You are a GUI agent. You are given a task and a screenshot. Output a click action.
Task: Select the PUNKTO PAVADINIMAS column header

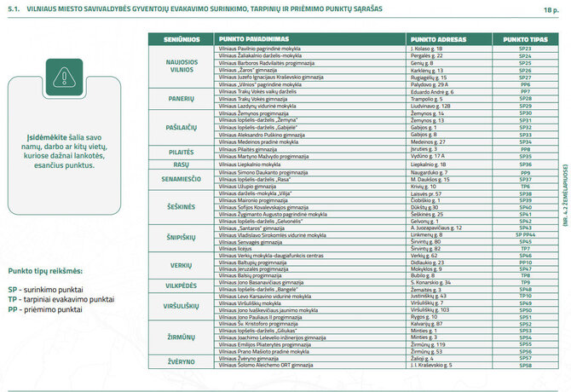pos(310,39)
